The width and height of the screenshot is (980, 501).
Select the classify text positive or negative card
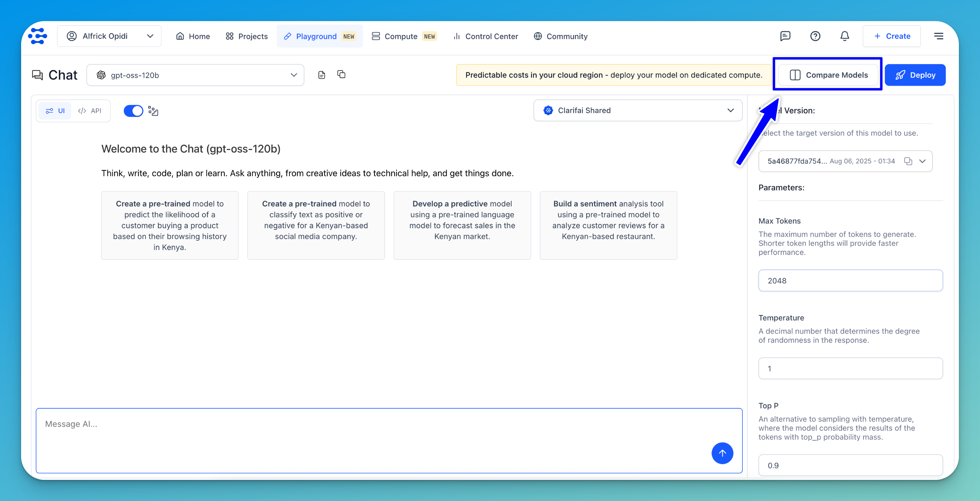pyautogui.click(x=316, y=225)
